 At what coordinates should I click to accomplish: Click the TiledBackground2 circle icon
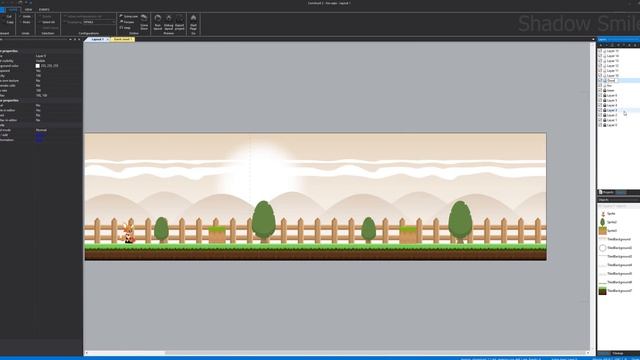[602, 248]
